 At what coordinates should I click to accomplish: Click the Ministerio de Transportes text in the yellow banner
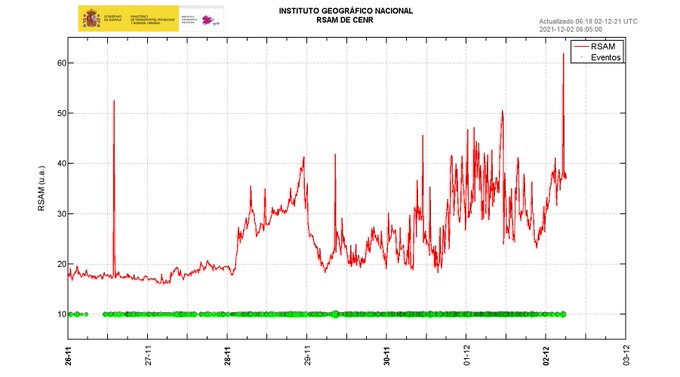[x=153, y=19]
